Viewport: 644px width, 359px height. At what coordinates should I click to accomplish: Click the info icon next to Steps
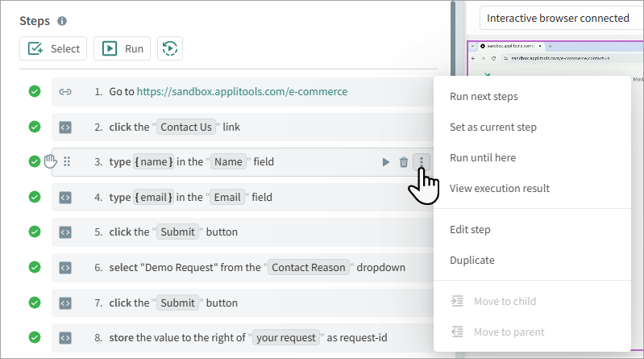point(62,21)
